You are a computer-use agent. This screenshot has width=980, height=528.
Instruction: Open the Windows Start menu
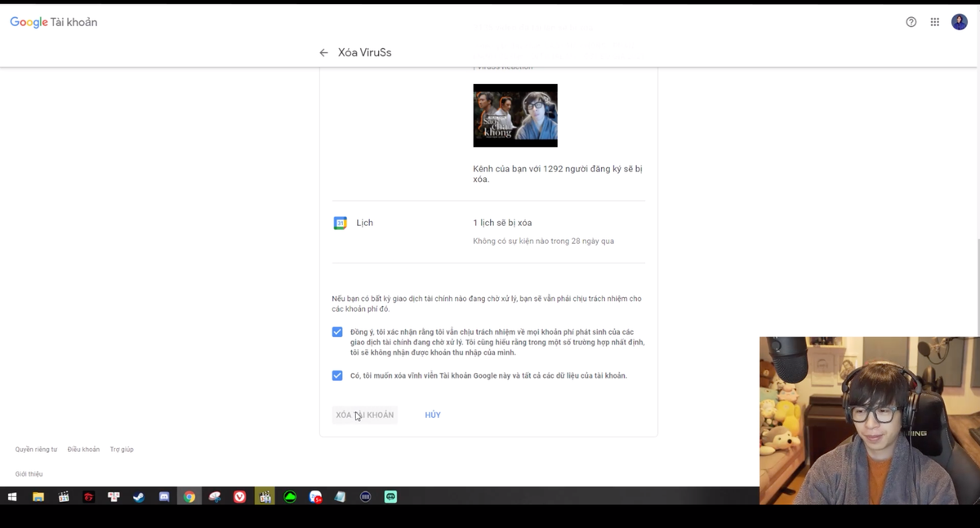pyautogui.click(x=12, y=497)
